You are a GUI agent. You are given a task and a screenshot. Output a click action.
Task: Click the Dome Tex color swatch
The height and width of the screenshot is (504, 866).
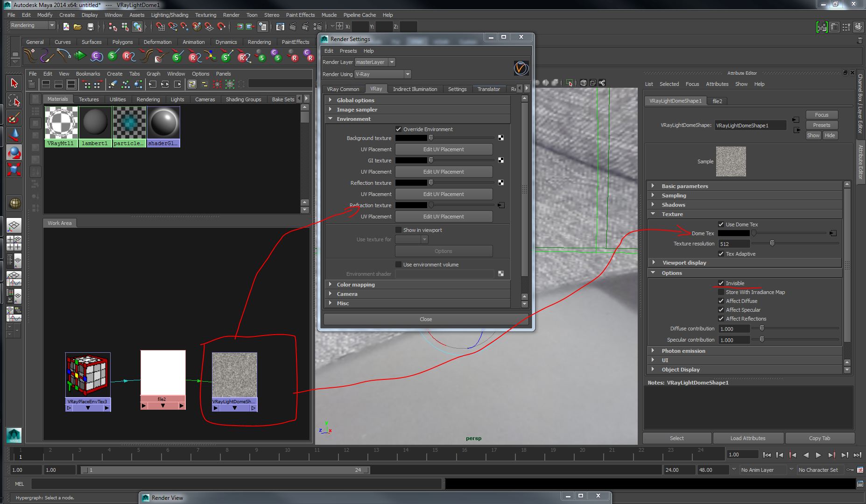click(733, 233)
